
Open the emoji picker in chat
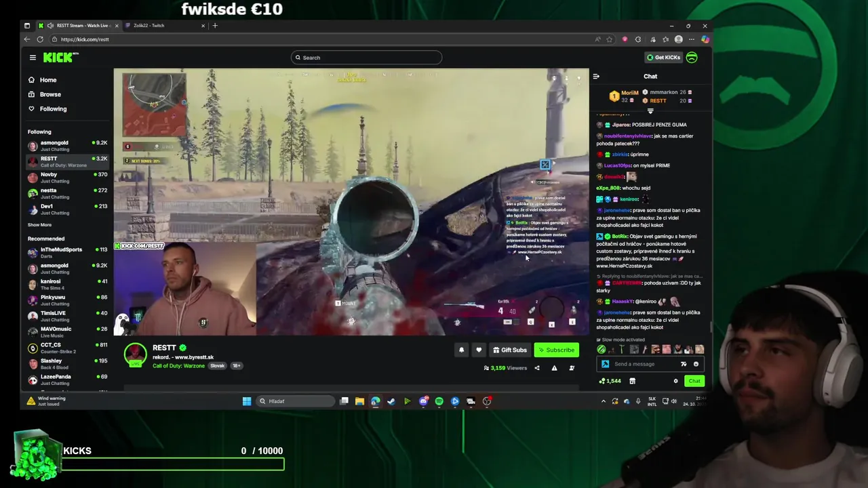(x=696, y=364)
